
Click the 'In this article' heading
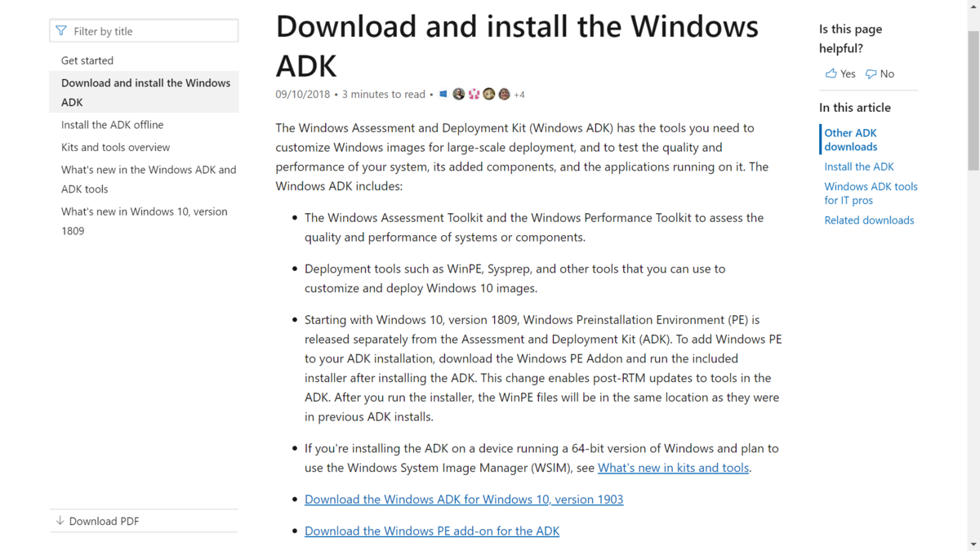(855, 108)
